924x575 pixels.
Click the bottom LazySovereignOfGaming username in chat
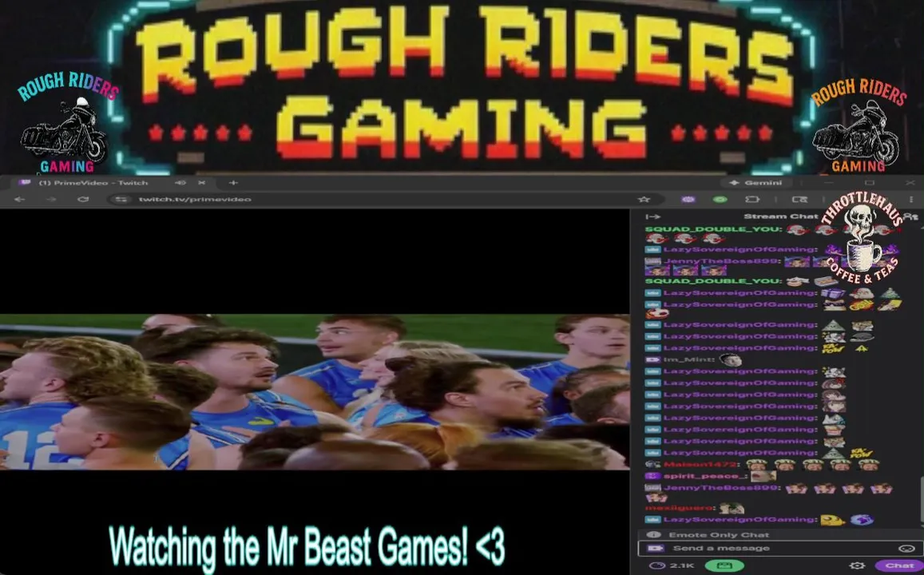pyautogui.click(x=740, y=520)
